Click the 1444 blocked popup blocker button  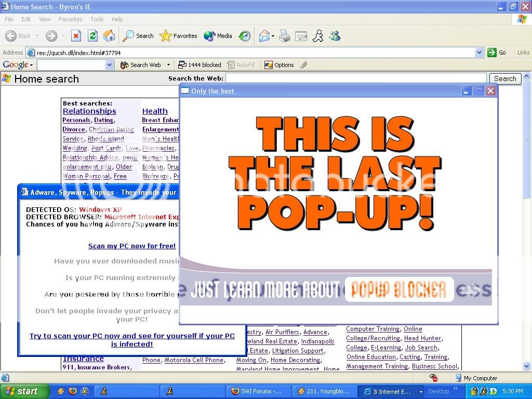click(199, 65)
